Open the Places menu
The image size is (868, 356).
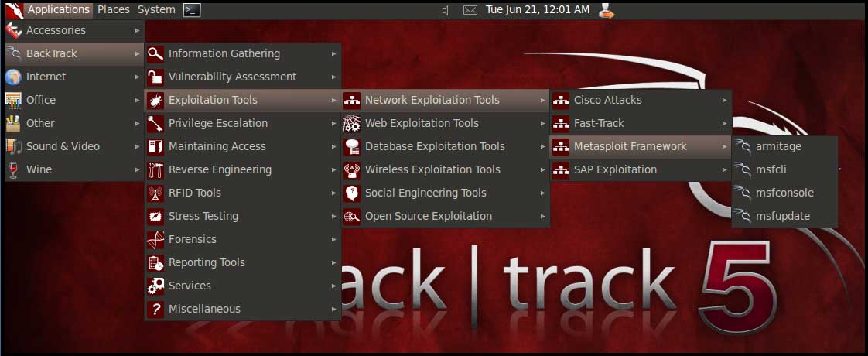click(114, 10)
